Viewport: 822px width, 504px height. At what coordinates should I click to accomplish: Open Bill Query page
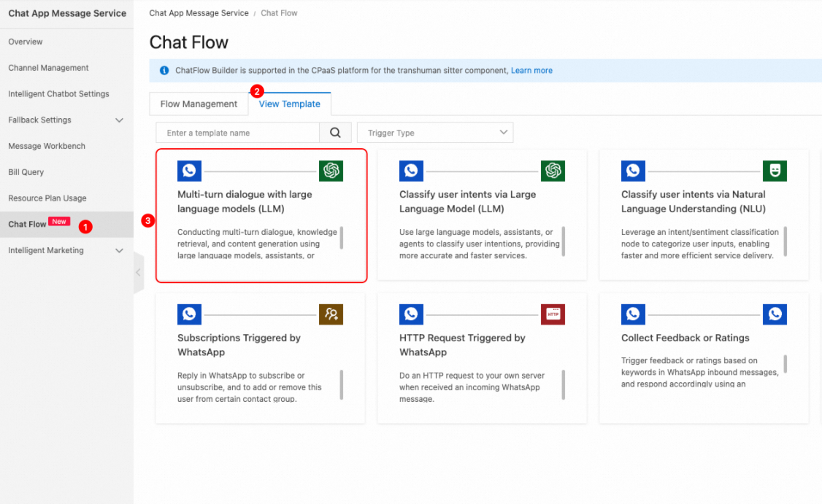(26, 172)
